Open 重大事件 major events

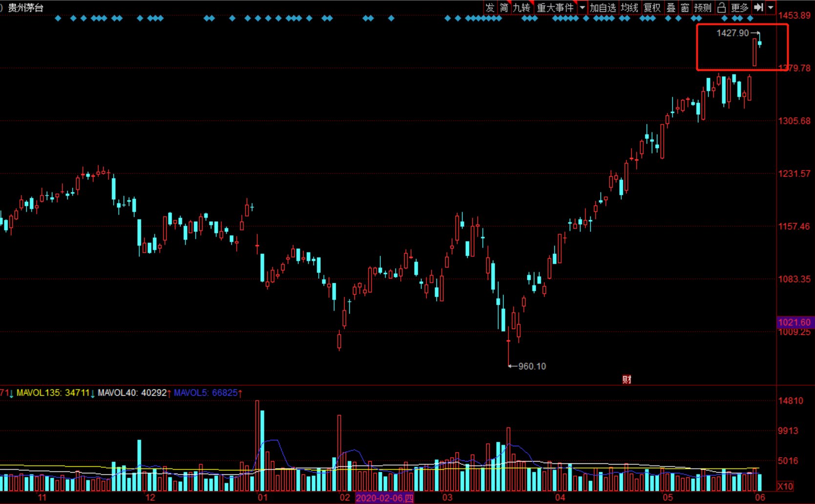pyautogui.click(x=555, y=8)
